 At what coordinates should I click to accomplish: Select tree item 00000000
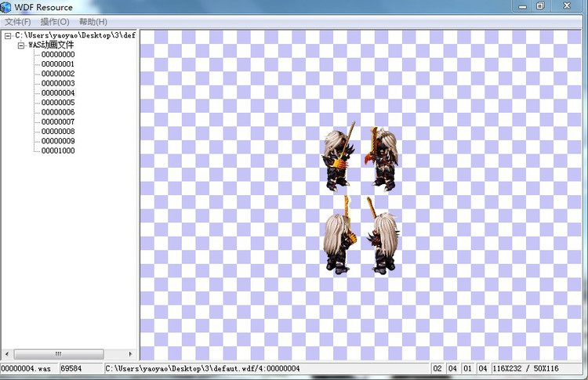click(x=58, y=55)
